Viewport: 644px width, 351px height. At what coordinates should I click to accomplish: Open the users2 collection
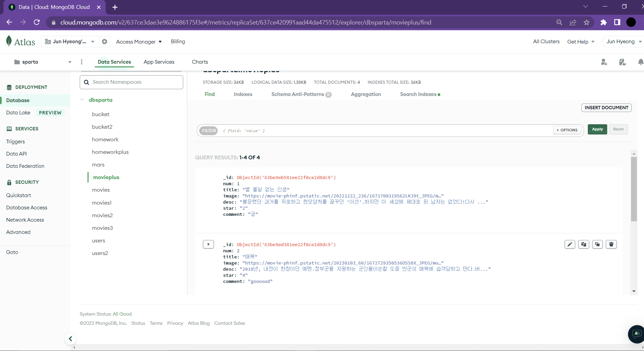(x=100, y=253)
